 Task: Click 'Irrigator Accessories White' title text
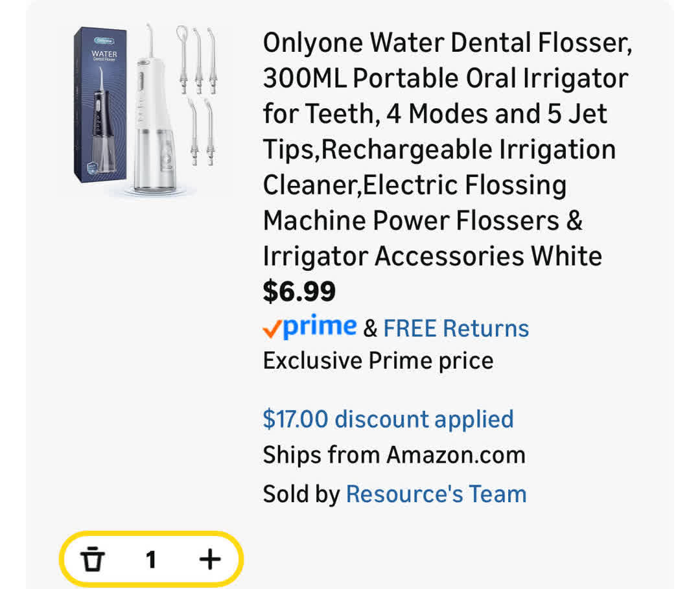(x=432, y=257)
